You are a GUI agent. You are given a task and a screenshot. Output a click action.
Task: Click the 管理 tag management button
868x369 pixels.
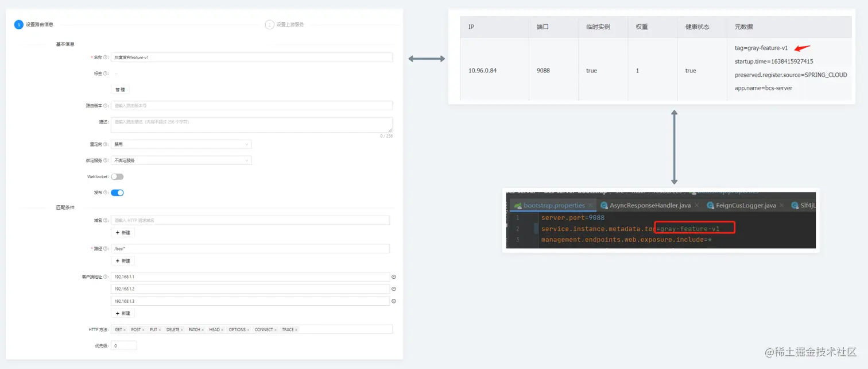pyautogui.click(x=120, y=90)
